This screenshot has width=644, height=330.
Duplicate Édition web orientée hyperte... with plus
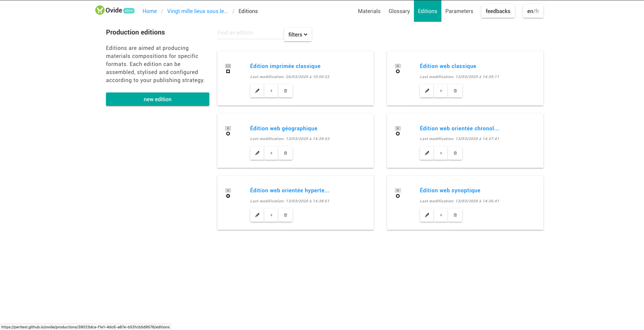point(271,215)
